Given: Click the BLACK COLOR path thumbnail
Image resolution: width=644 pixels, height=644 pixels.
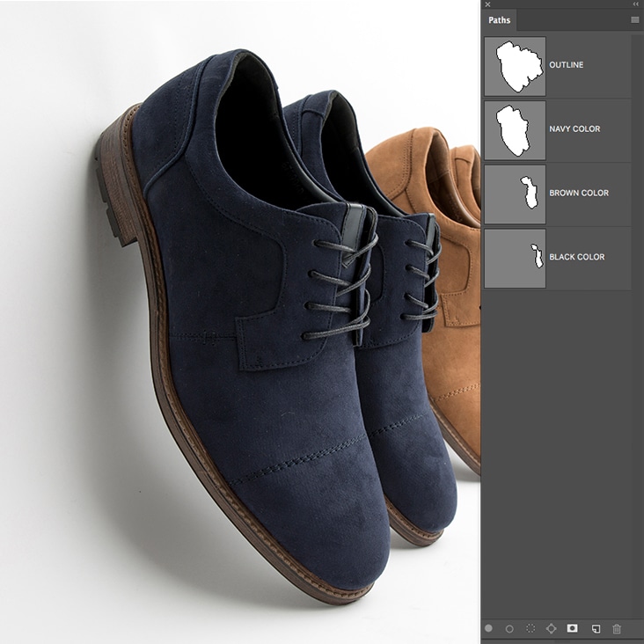Looking at the screenshot, I should [x=515, y=259].
